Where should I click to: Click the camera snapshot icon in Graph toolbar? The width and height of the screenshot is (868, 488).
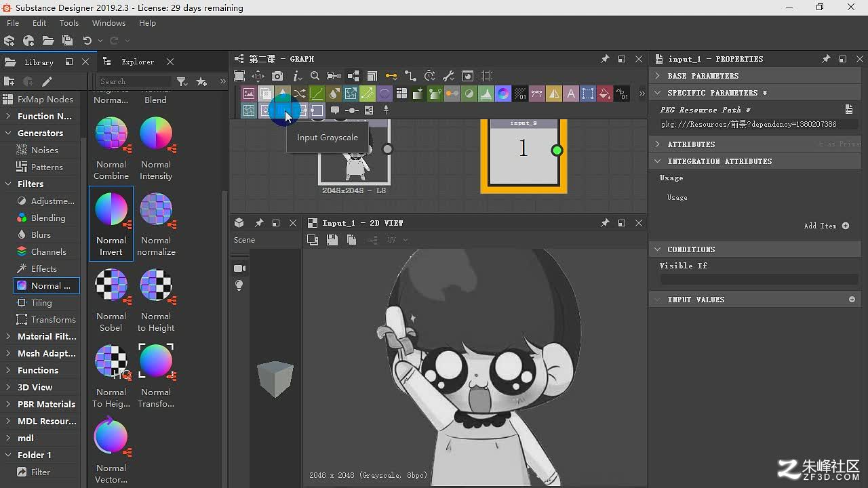tap(277, 76)
